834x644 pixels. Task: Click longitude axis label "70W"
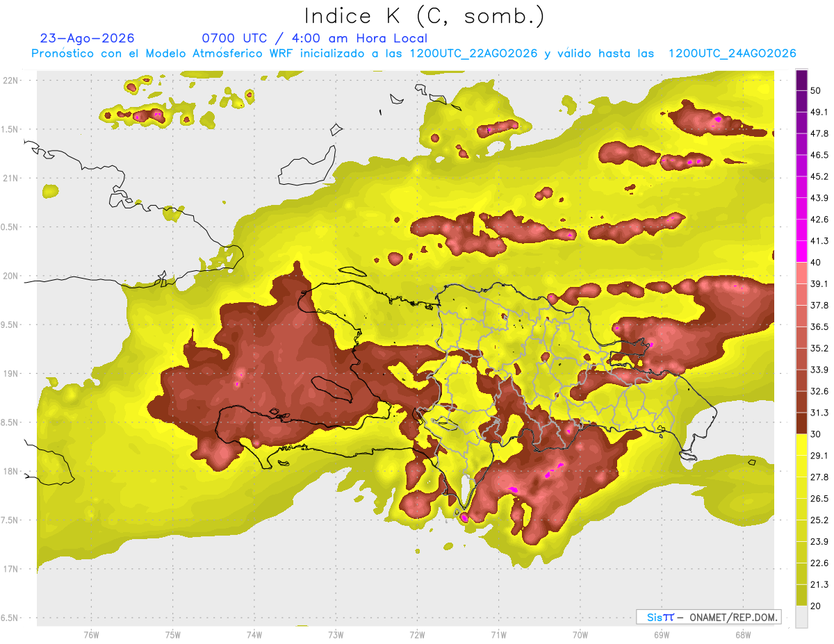[x=580, y=635]
